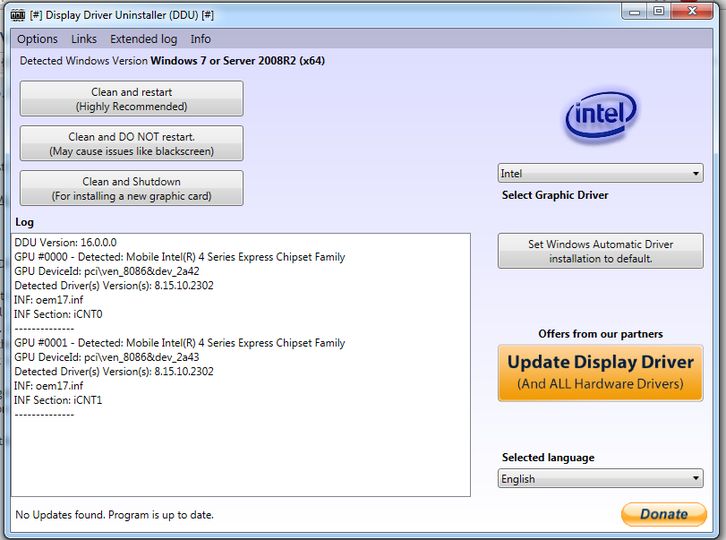Image resolution: width=726 pixels, height=540 pixels.
Task: Click Clean and restart (Highly Recommended)
Action: pyautogui.click(x=131, y=99)
